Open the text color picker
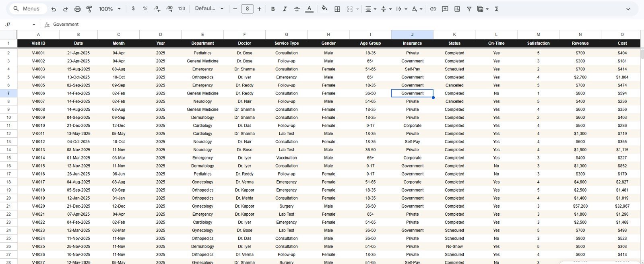 [x=309, y=9]
